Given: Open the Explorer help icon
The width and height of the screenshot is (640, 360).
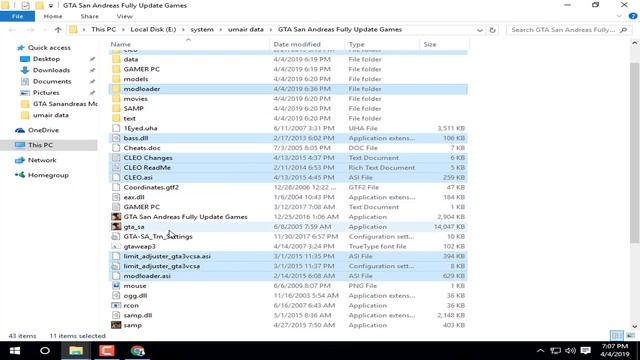Looking at the screenshot, I should pos(633,16).
